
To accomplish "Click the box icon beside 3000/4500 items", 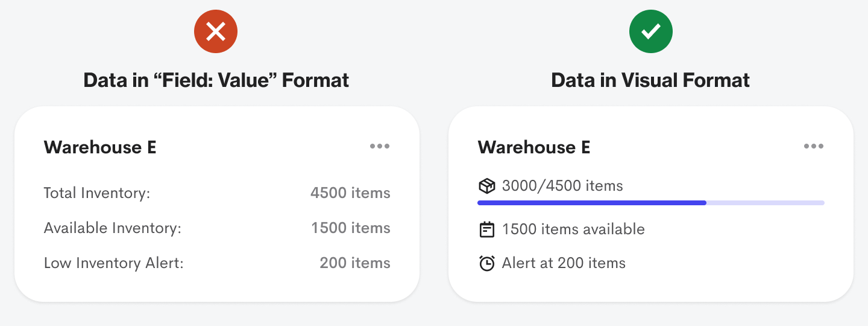I will [486, 186].
